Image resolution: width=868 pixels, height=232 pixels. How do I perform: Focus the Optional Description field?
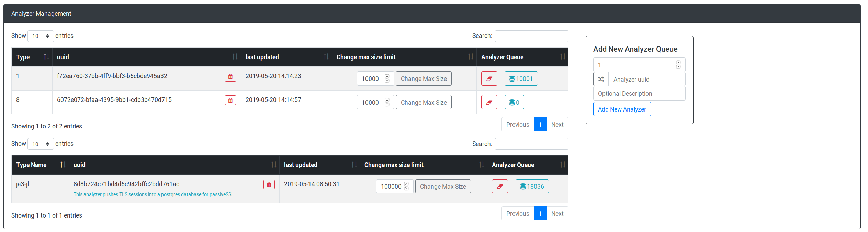coord(639,94)
